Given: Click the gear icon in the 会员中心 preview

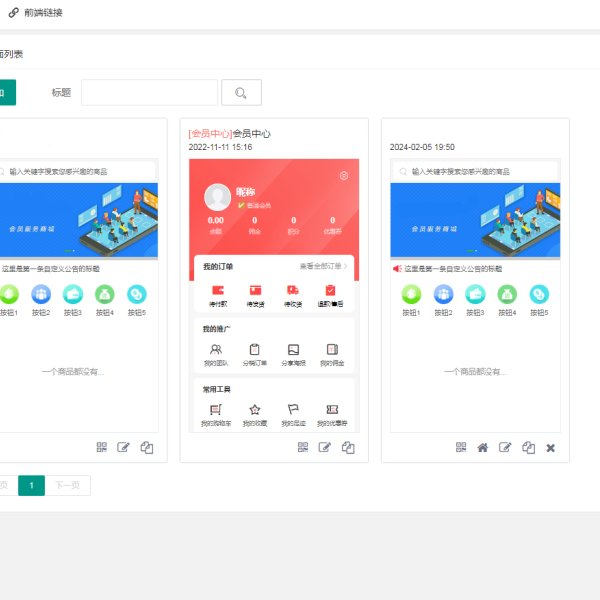Looking at the screenshot, I should pyautogui.click(x=344, y=176).
